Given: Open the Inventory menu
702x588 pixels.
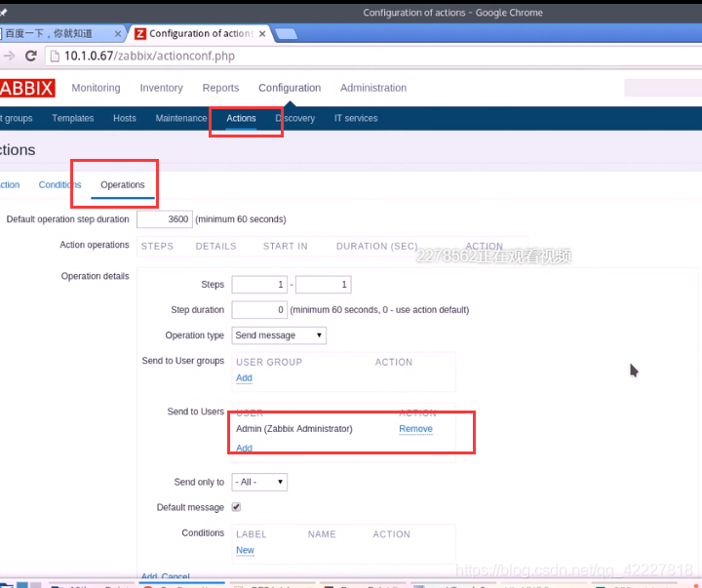Looking at the screenshot, I should click(x=161, y=88).
